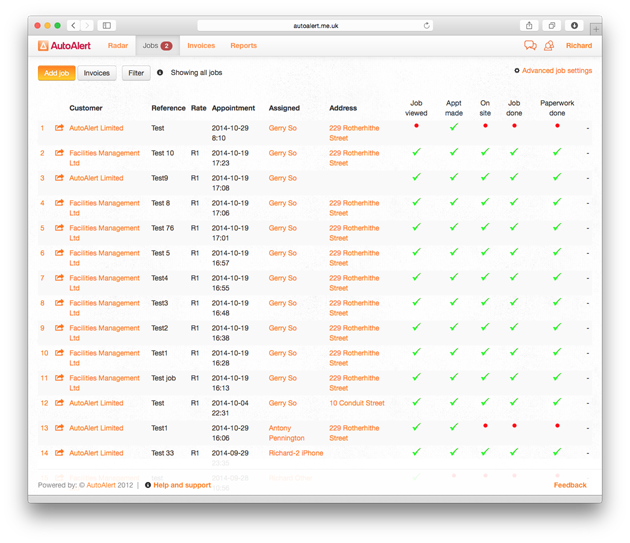
Task: Click the Test job reference cell
Action: [x=164, y=378]
